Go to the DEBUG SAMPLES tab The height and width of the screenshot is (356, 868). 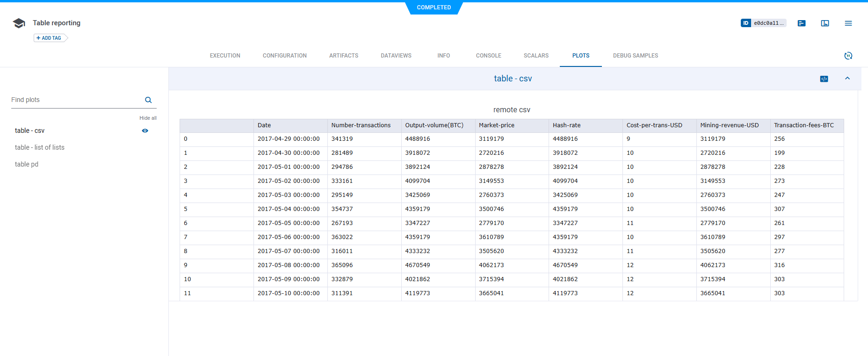(x=635, y=56)
